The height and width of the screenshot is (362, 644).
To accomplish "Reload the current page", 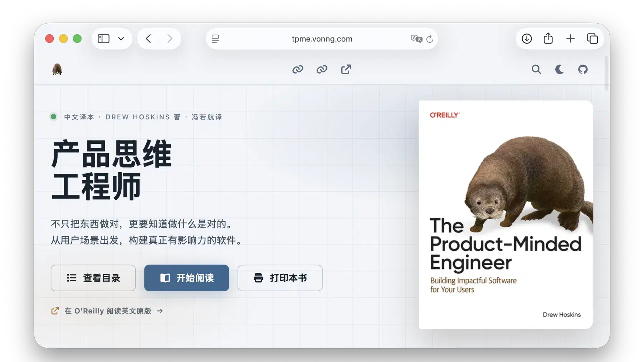I will click(430, 39).
